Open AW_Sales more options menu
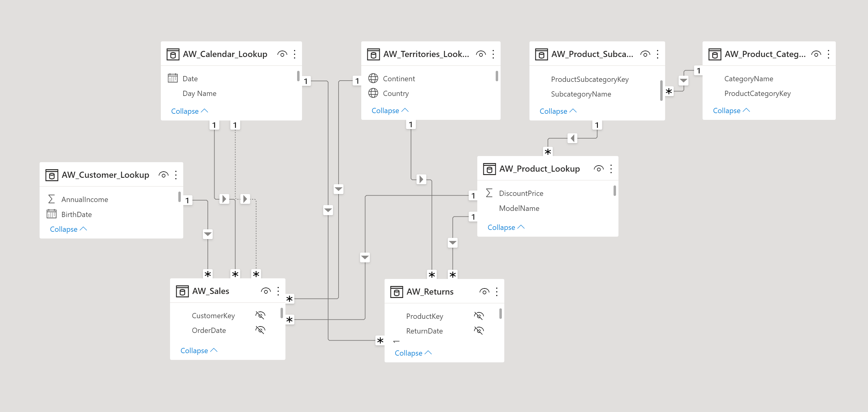The image size is (868, 412). (278, 291)
